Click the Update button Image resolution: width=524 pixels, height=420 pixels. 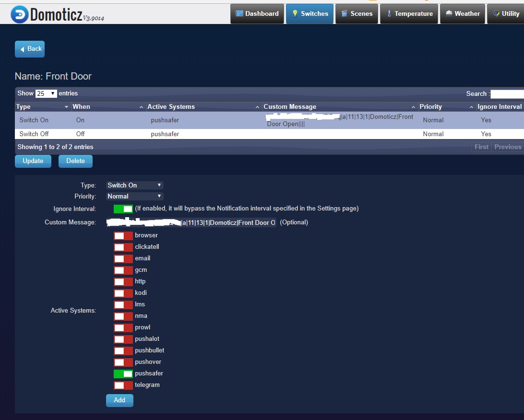pos(33,161)
